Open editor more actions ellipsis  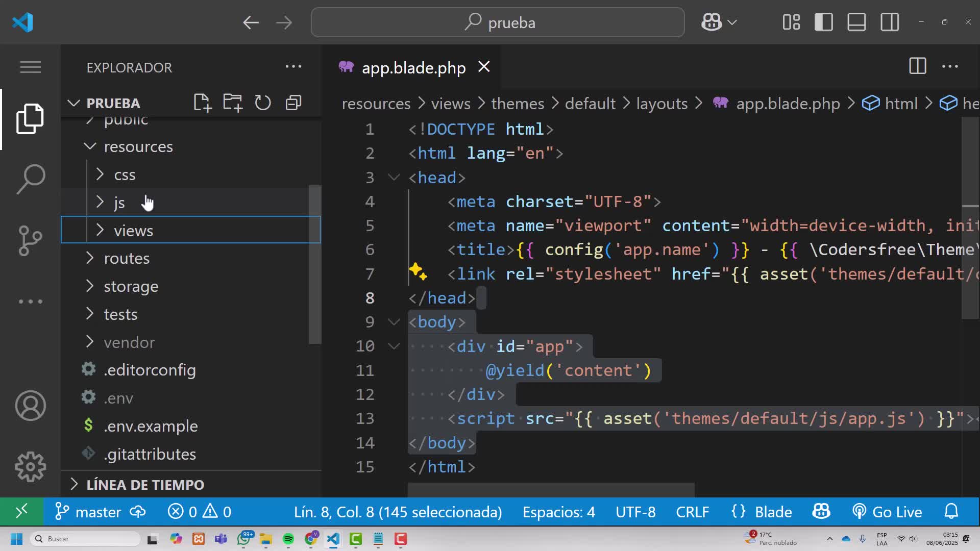pos(950,66)
